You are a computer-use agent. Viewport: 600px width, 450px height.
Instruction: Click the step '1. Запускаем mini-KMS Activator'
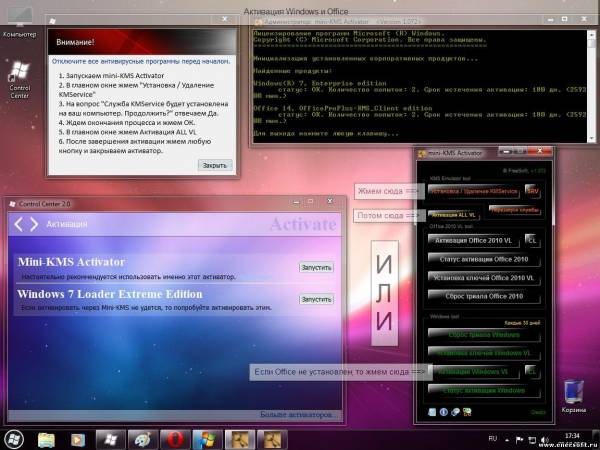coord(111,76)
